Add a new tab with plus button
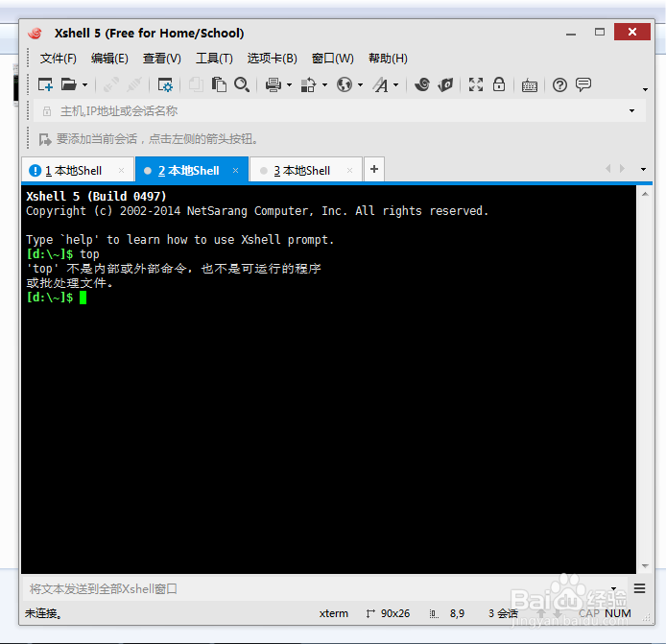This screenshot has height=644, width=666. pos(374,169)
